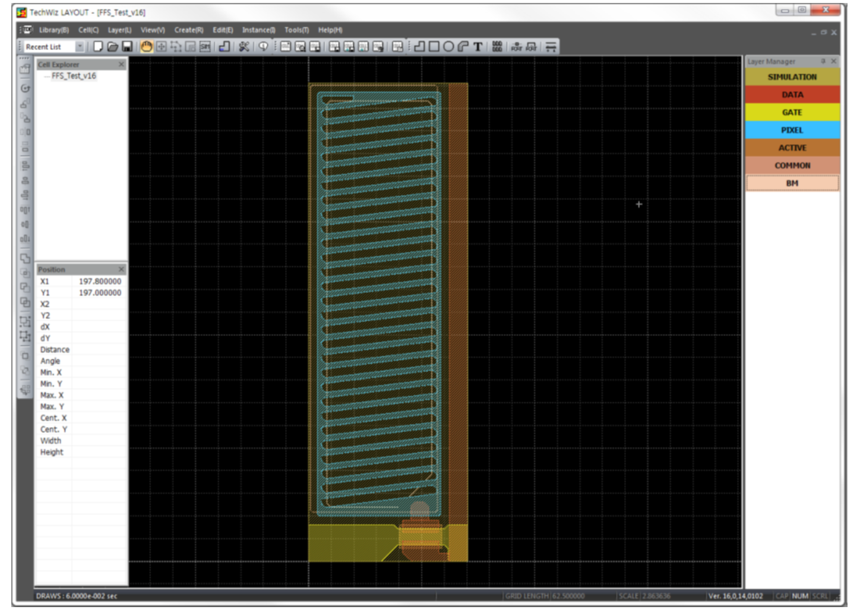Click the L-shaped corner icon beside the wrench icon
Viewport: 863px width, 616px height.
(x=225, y=46)
